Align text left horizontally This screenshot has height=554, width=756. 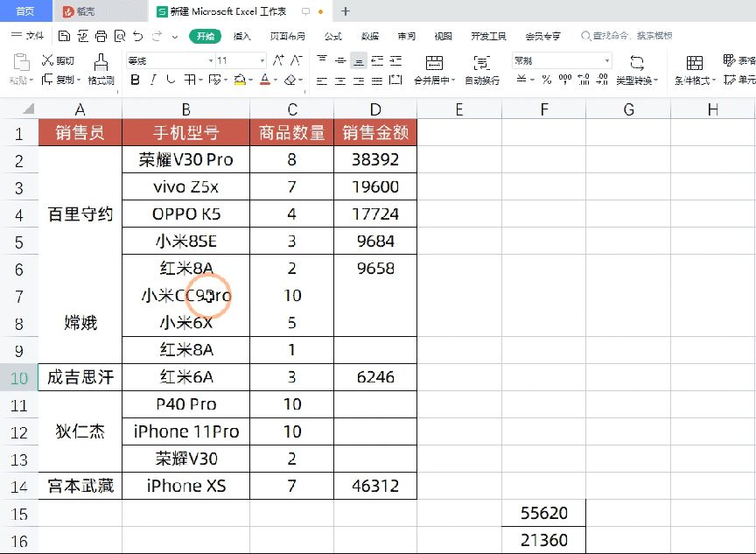pos(322,81)
